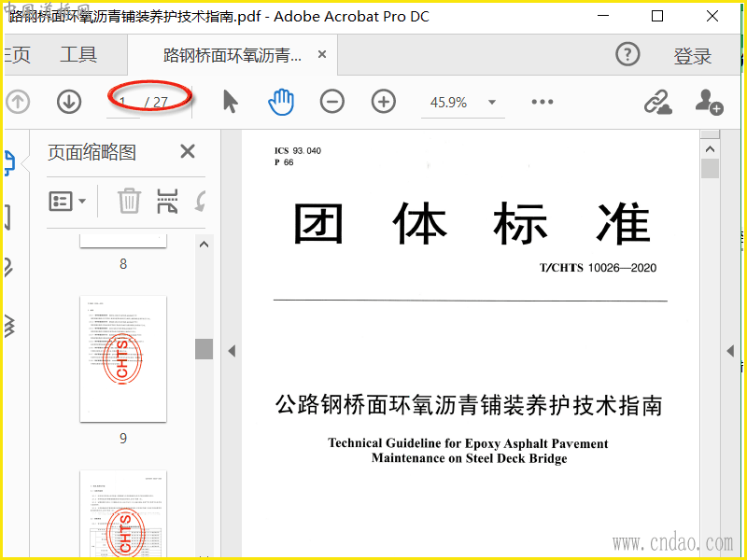Click the Technical Guideline English title

[x=469, y=451]
